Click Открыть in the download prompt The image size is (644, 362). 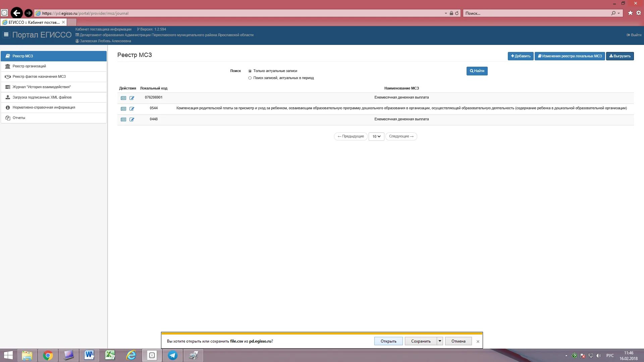[x=388, y=341]
